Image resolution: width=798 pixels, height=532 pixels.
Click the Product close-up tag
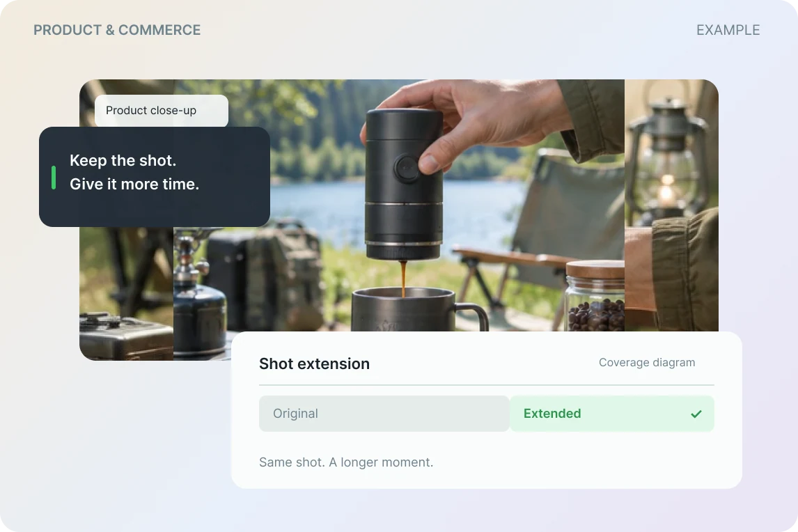tap(162, 111)
